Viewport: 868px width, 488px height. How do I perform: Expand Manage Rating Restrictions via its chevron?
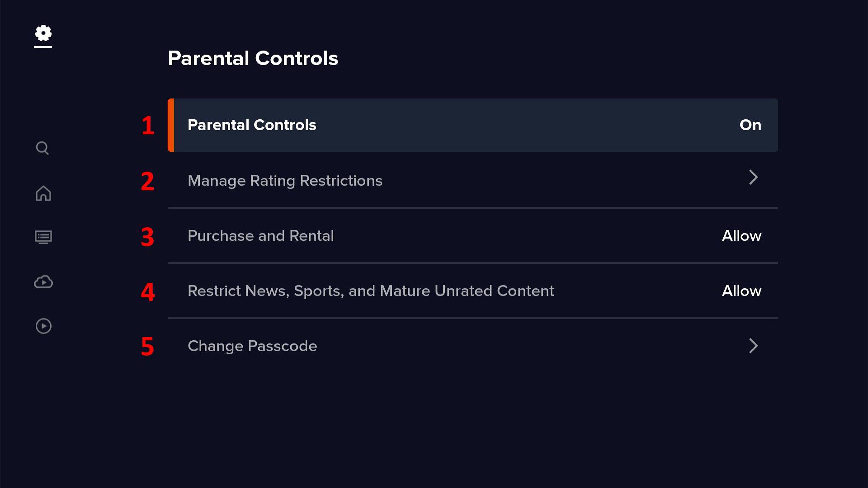[x=753, y=178]
